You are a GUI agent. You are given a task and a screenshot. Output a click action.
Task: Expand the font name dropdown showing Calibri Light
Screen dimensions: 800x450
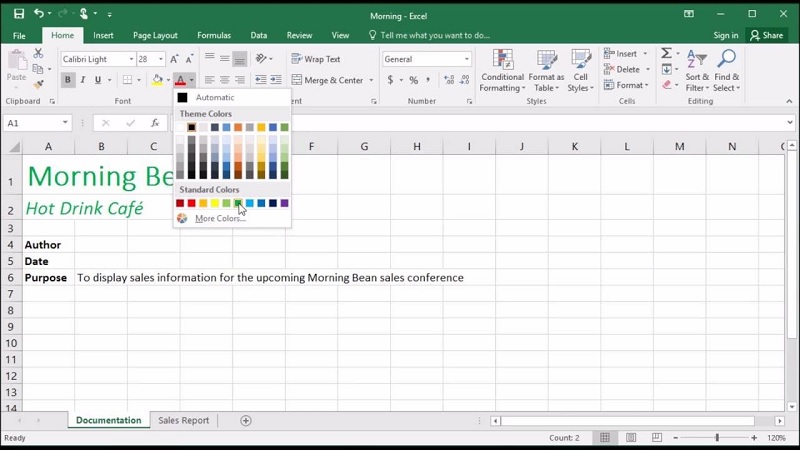pyautogui.click(x=131, y=59)
